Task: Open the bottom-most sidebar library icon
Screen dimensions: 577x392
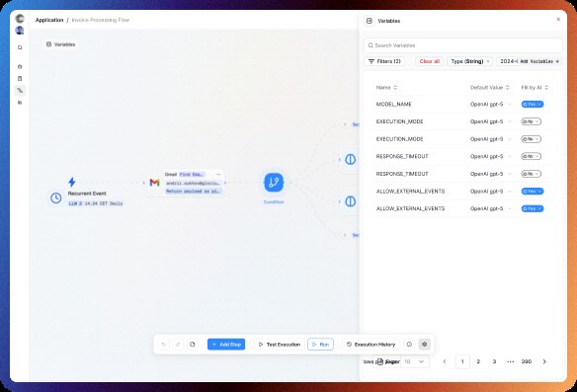Action: pos(20,103)
